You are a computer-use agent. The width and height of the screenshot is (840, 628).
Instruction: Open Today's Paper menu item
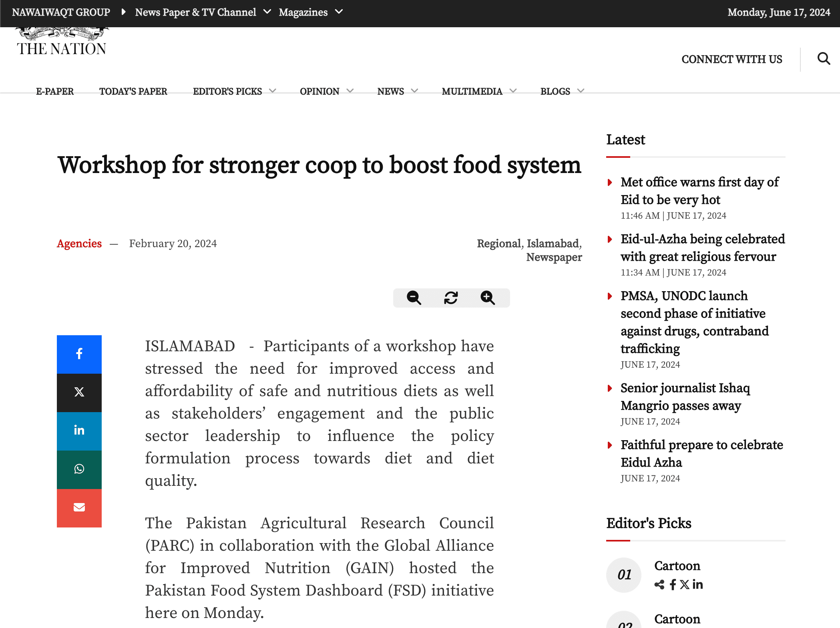pyautogui.click(x=133, y=91)
